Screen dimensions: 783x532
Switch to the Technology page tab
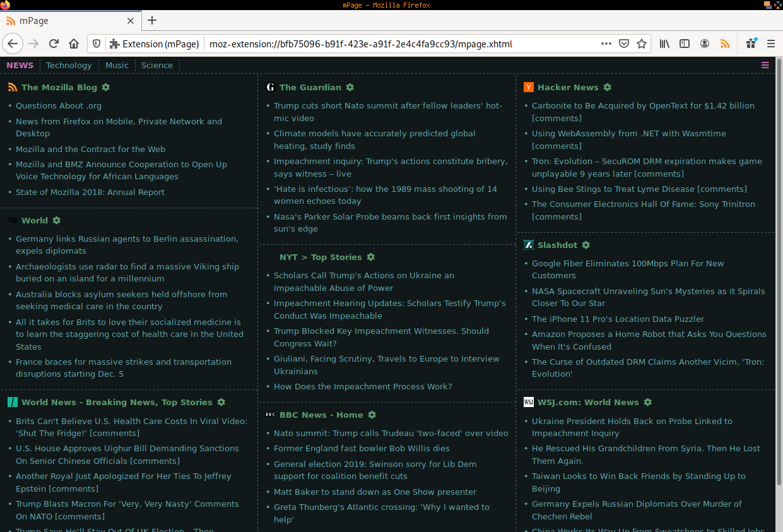69,65
